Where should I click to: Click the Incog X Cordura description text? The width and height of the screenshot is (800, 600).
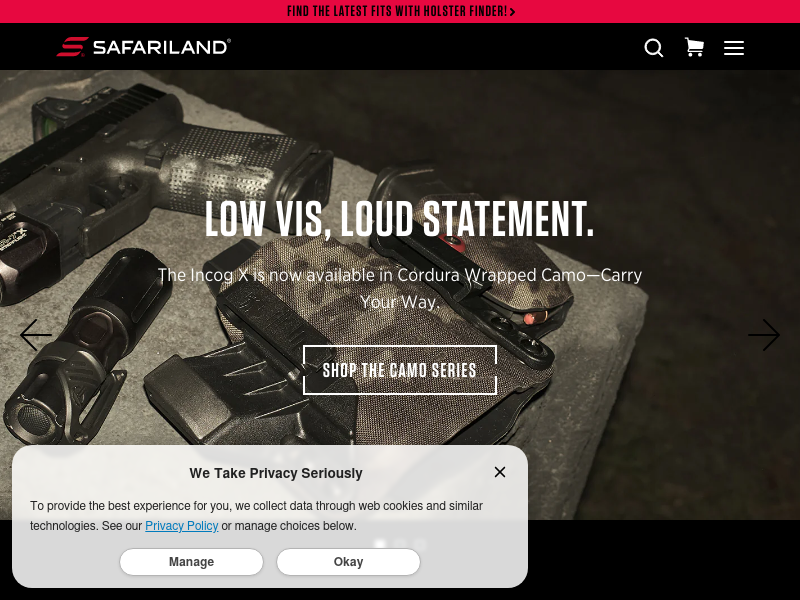(399, 288)
